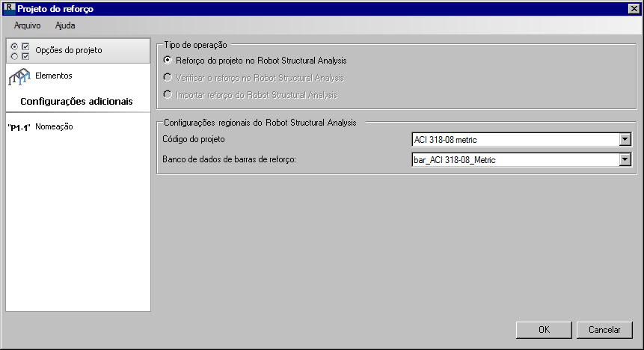
Task: Select Configurações adicionais heading
Action: coord(76,102)
